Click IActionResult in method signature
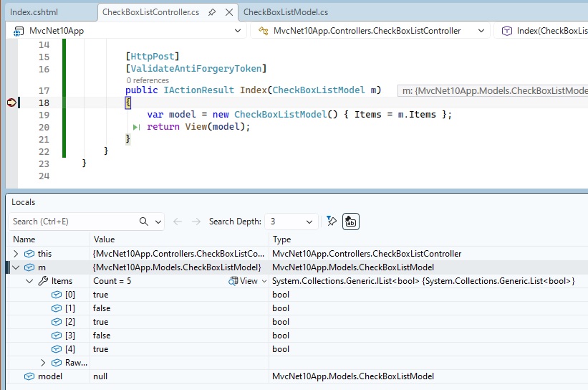The height and width of the screenshot is (390, 588). [199, 90]
